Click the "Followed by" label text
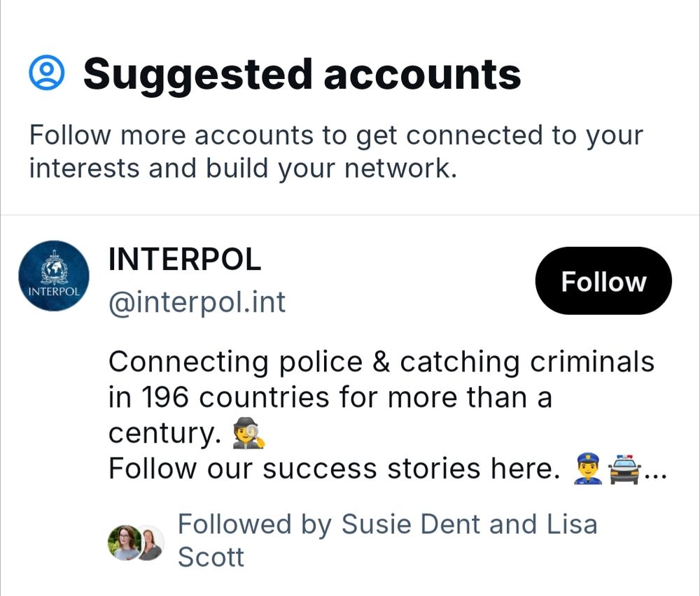The height and width of the screenshot is (596, 700). pos(255,524)
